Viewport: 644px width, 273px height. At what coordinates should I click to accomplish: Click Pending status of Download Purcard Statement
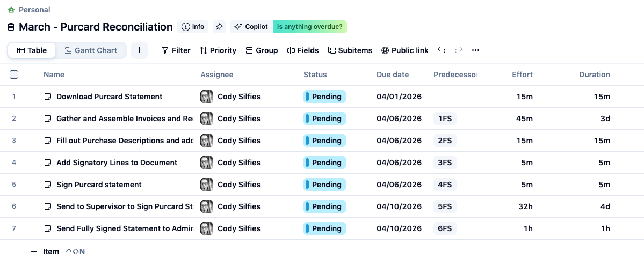click(324, 97)
